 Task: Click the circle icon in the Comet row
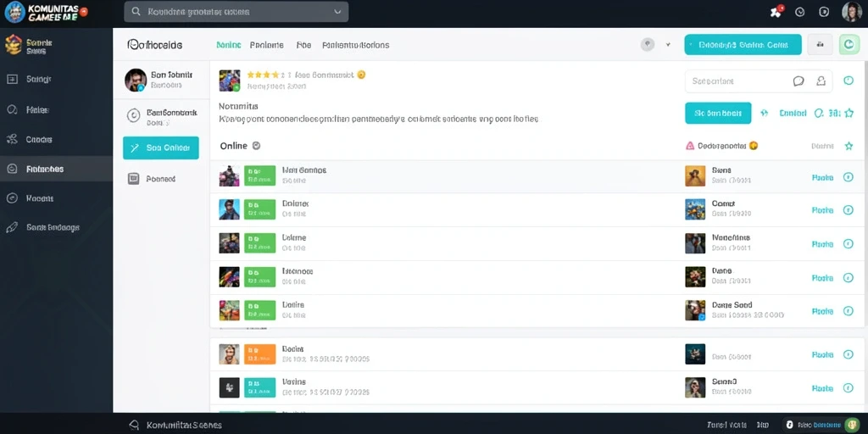pos(848,210)
